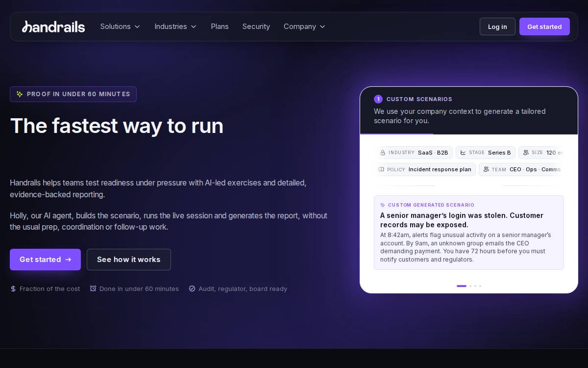This screenshot has height=368, width=588.
Task: Click the sparkle icon in the proof badge
Action: coord(20,94)
